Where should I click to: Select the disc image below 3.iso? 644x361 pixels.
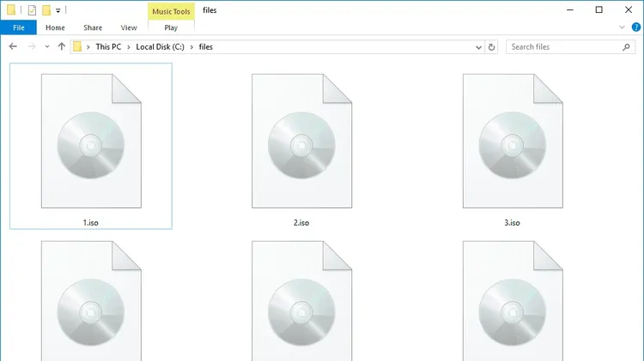(513, 301)
